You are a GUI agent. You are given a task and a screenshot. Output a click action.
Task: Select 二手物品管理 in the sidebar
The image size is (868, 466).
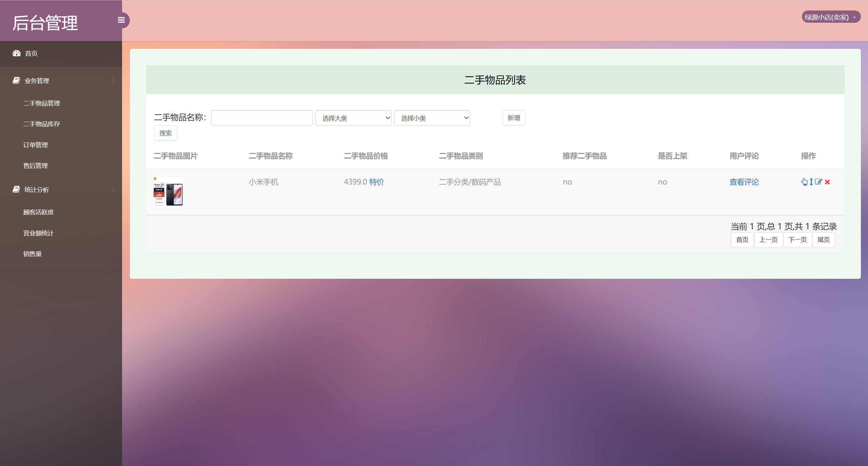point(42,103)
